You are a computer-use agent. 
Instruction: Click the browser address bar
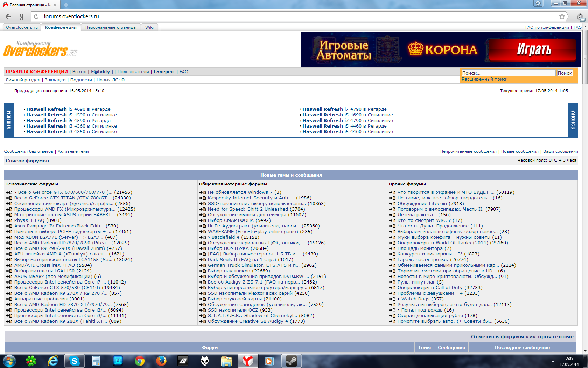coord(299,16)
